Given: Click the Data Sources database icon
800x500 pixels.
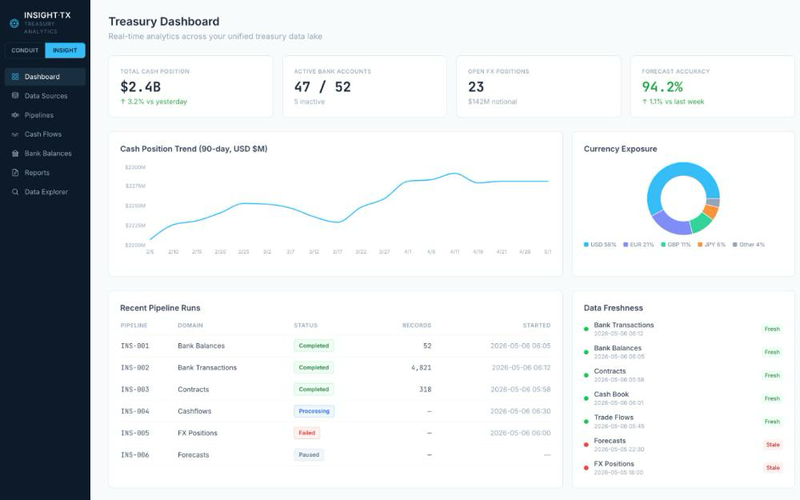Looking at the screenshot, I should coord(15,95).
